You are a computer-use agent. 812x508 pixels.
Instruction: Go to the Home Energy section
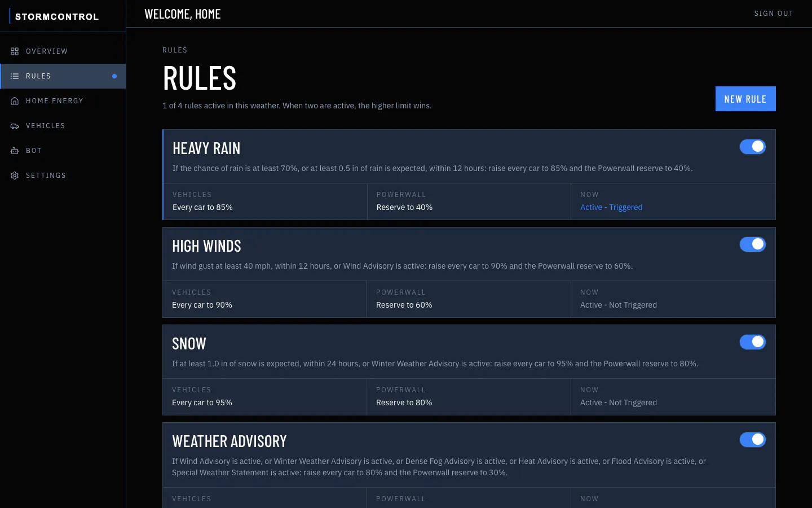tap(55, 101)
